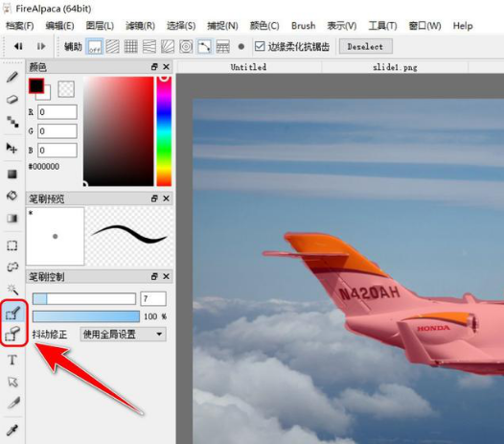The width and height of the screenshot is (504, 444).
Task: Open the 窗口(W) menu
Action: pyautogui.click(x=424, y=26)
